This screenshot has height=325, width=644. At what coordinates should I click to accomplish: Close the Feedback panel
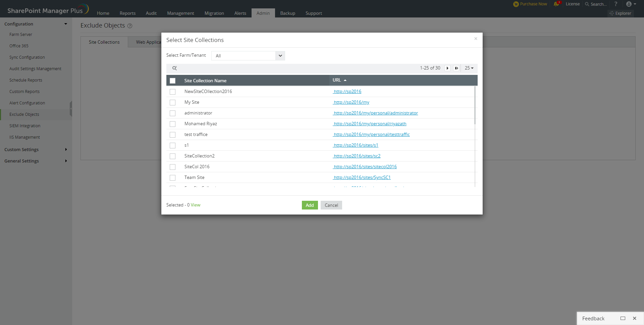pos(635,318)
